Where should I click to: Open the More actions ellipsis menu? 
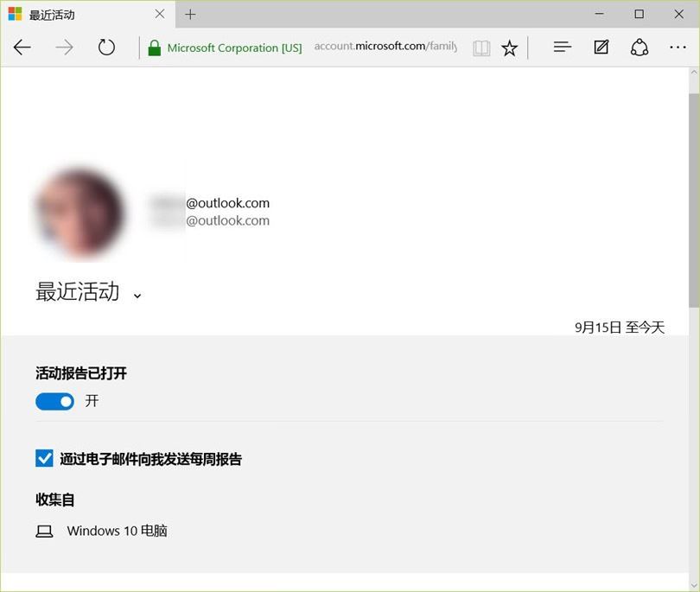[x=677, y=48]
